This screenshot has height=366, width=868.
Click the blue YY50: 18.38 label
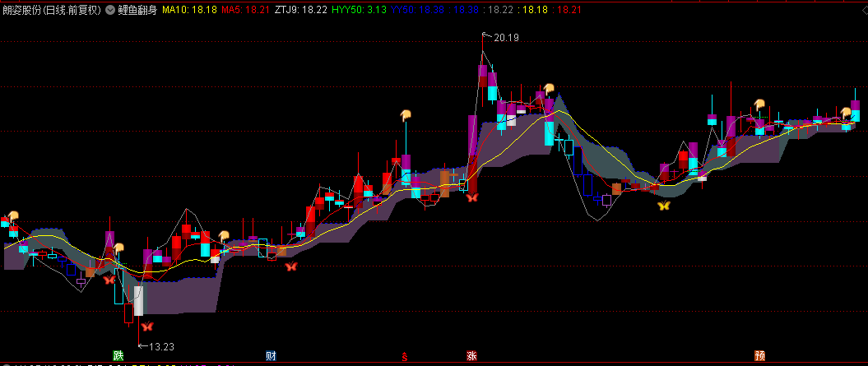[x=417, y=10]
